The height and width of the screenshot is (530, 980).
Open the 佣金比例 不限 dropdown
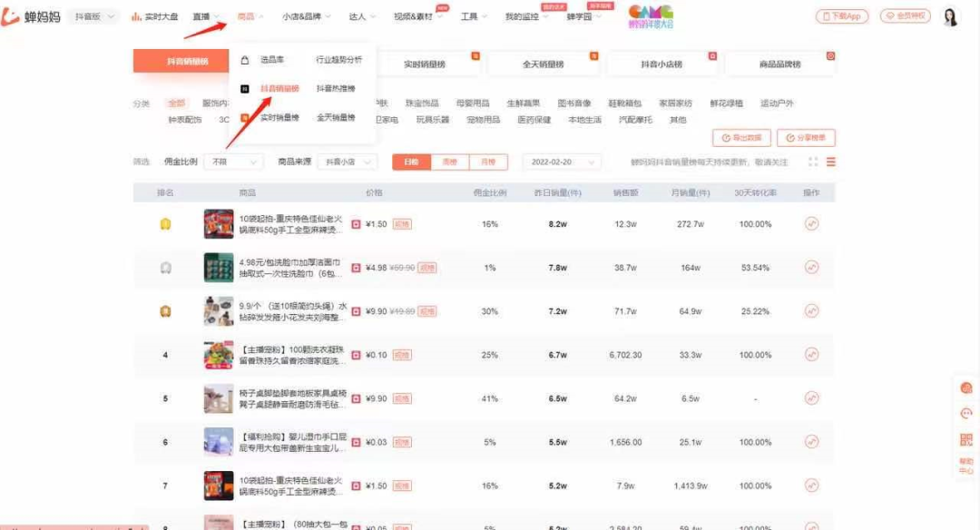(233, 162)
